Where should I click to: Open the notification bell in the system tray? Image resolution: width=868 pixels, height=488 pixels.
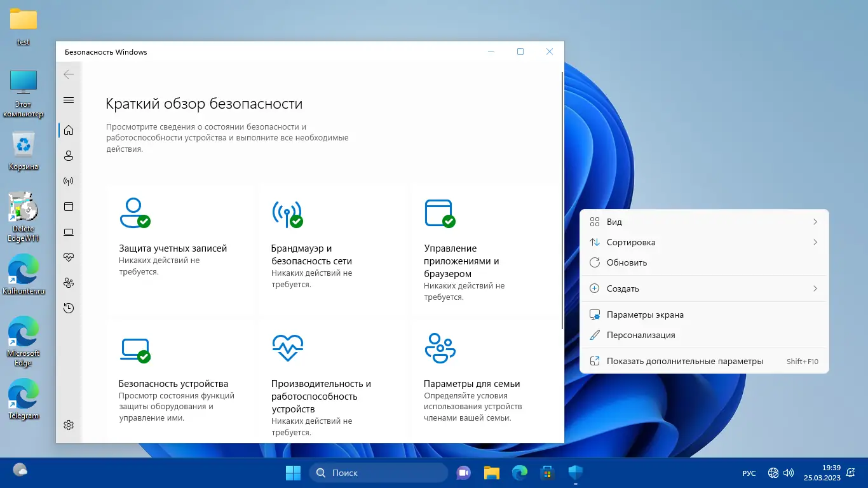(x=850, y=473)
